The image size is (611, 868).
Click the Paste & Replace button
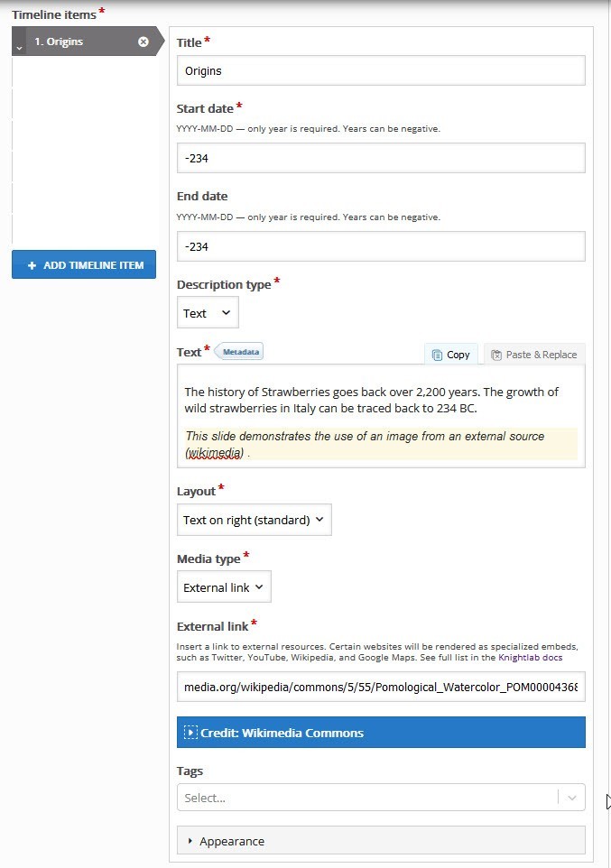click(x=534, y=355)
